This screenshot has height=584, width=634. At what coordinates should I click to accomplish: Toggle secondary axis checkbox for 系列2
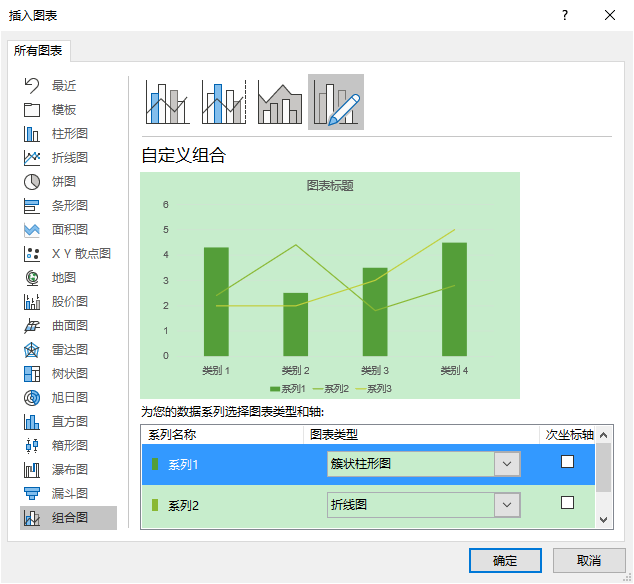(x=567, y=503)
